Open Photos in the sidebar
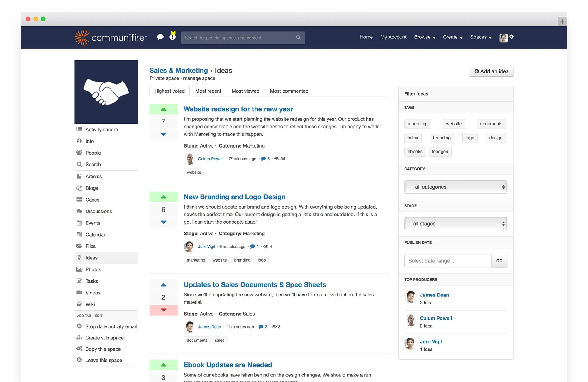Screen dimensions: 588x382 point(106,269)
